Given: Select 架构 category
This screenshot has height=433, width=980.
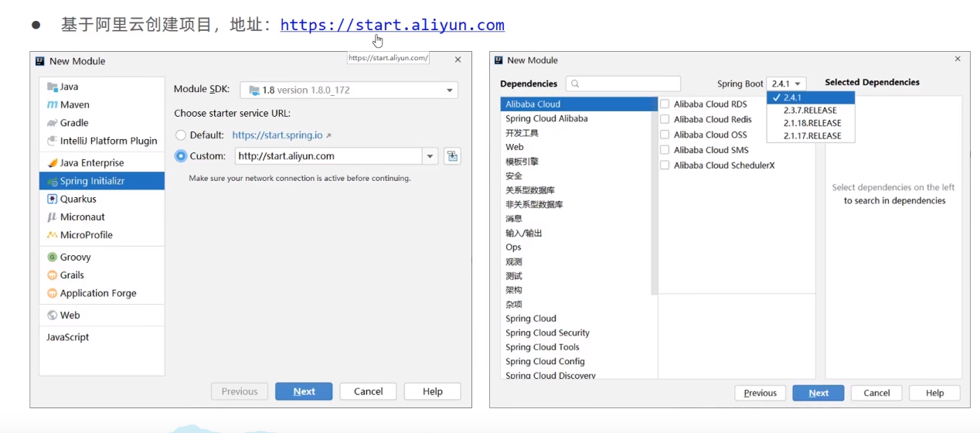Looking at the screenshot, I should 576,290.
